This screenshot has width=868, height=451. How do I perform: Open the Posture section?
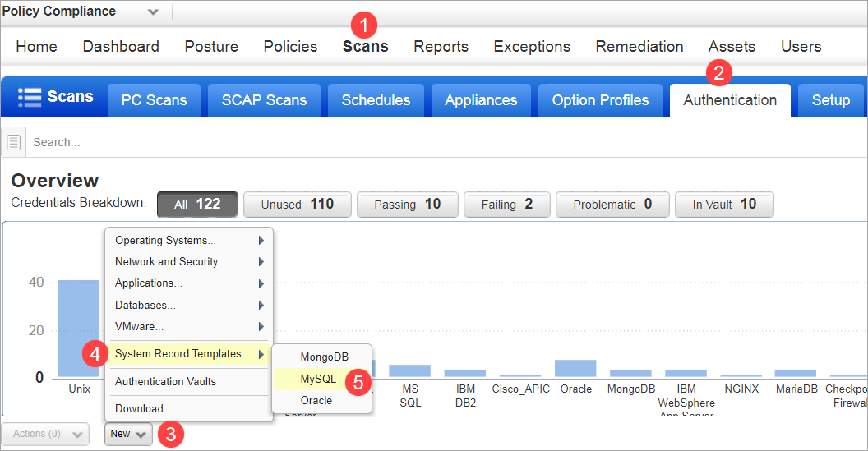pyautogui.click(x=211, y=47)
